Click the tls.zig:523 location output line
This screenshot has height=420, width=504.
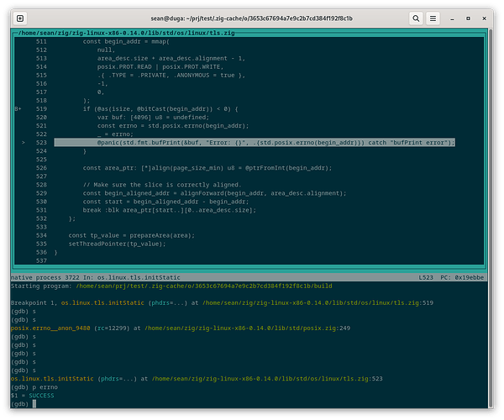click(197, 379)
